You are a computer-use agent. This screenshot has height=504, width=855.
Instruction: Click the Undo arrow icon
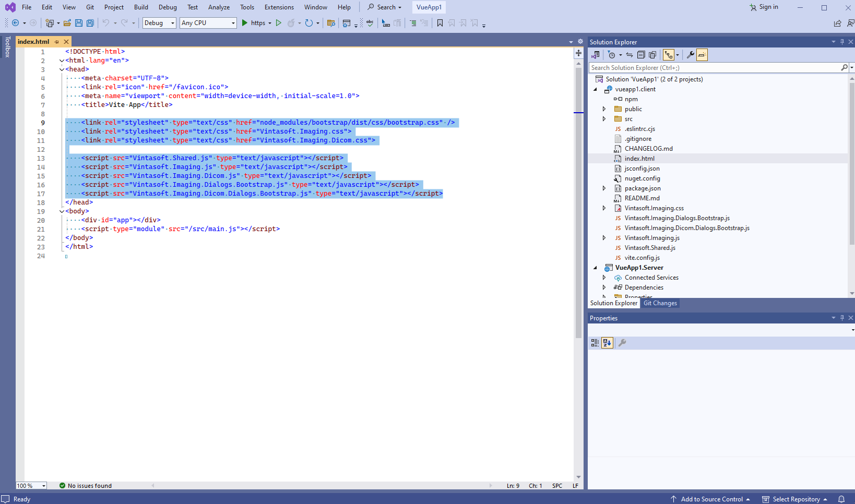106,23
